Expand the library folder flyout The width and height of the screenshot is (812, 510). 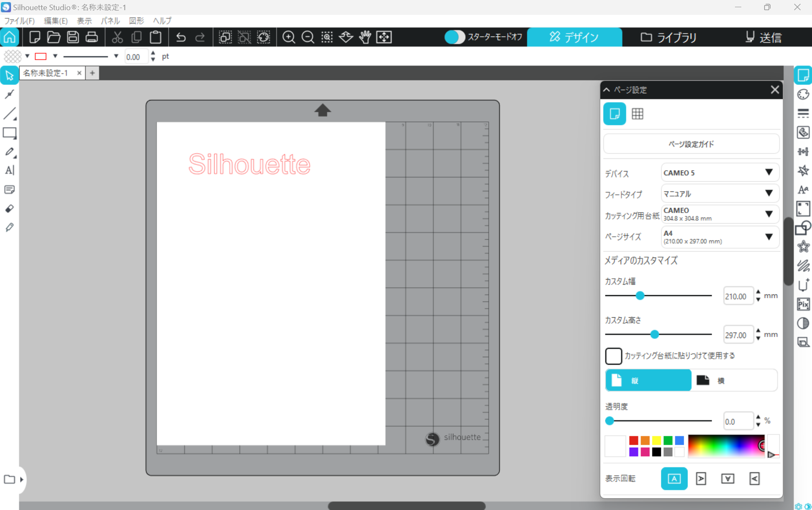pos(22,480)
